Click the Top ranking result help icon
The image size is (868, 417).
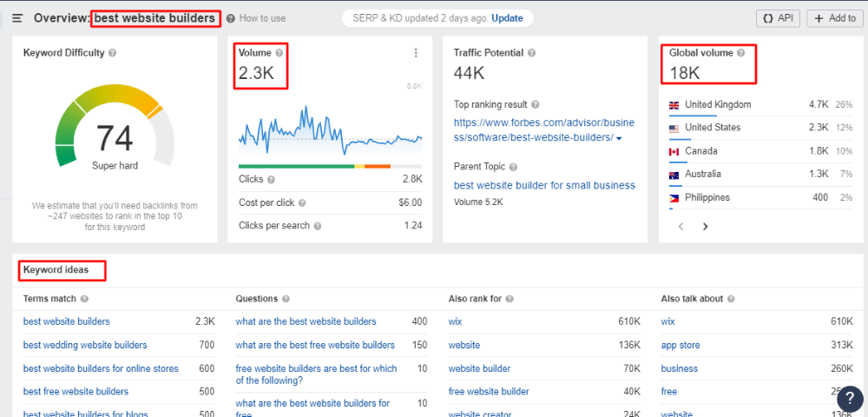536,104
